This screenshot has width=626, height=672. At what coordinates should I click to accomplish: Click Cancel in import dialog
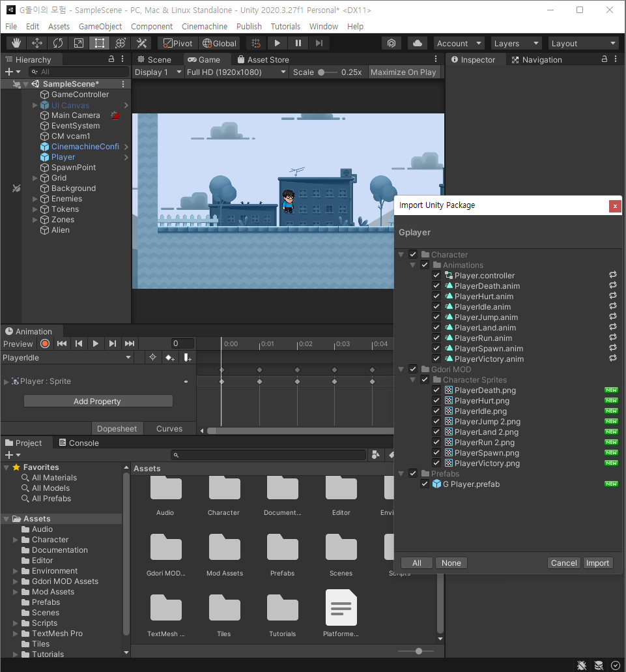coord(564,562)
